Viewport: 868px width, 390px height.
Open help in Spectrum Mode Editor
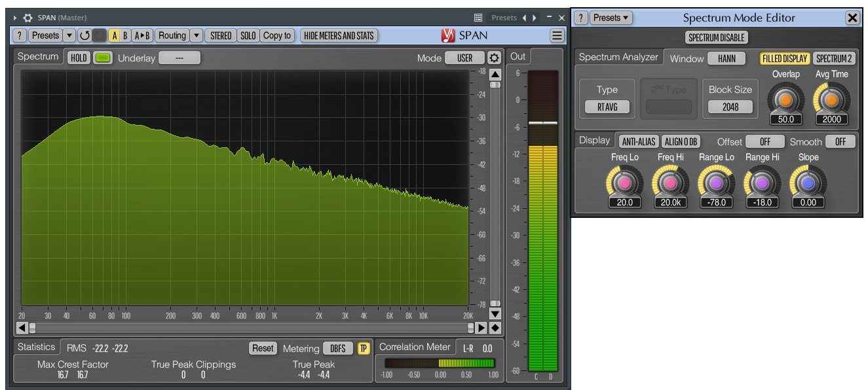click(581, 18)
